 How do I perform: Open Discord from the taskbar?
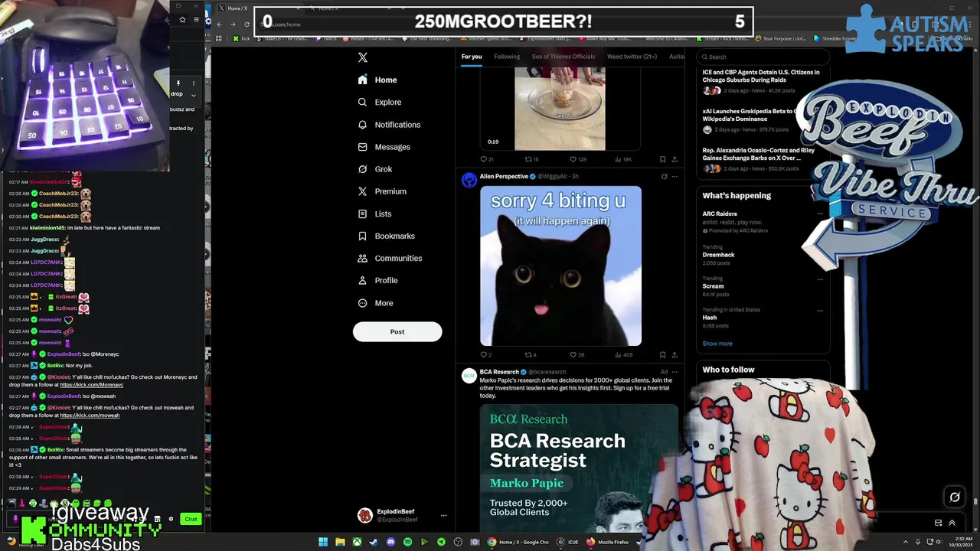(390, 542)
